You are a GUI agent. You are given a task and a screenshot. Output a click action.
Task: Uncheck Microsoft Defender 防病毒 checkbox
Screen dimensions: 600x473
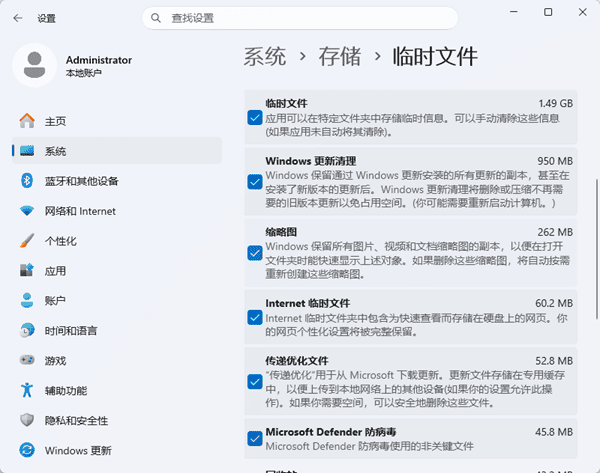click(x=255, y=439)
